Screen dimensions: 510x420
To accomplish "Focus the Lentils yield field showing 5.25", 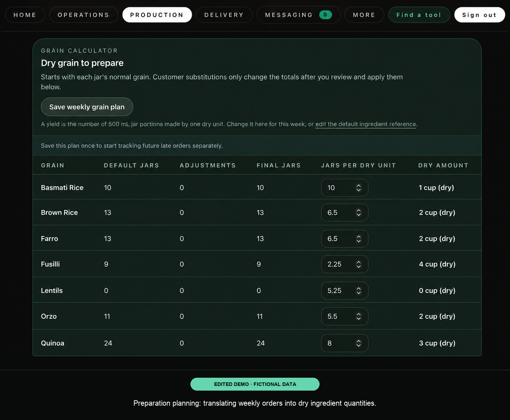I will [x=345, y=291].
